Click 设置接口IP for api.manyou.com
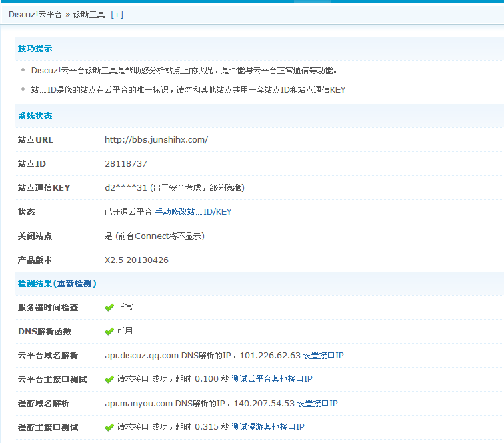 pyautogui.click(x=317, y=404)
